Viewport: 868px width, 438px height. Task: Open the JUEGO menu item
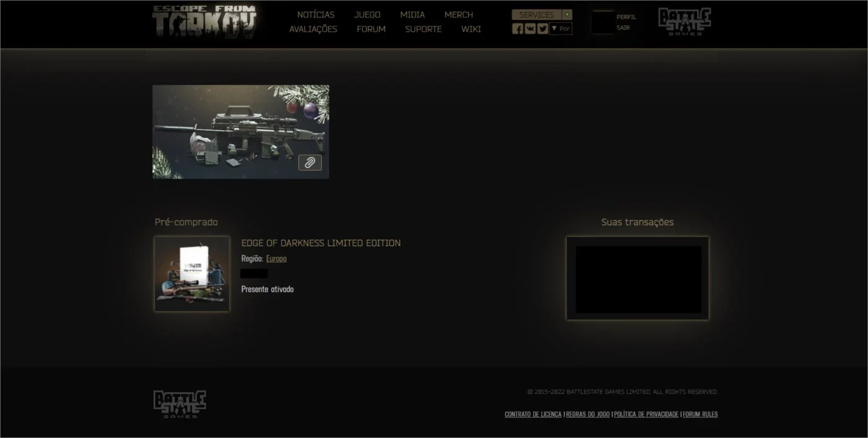coord(368,14)
